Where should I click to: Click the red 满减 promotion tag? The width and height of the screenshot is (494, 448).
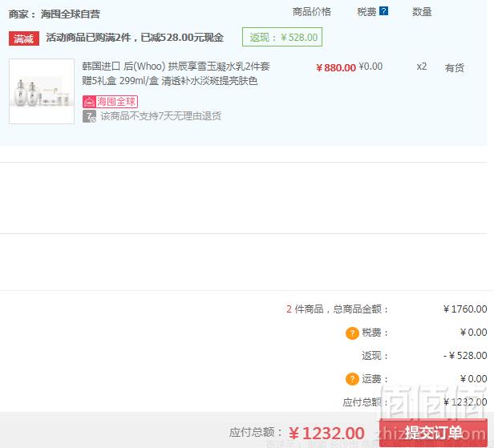pyautogui.click(x=24, y=38)
